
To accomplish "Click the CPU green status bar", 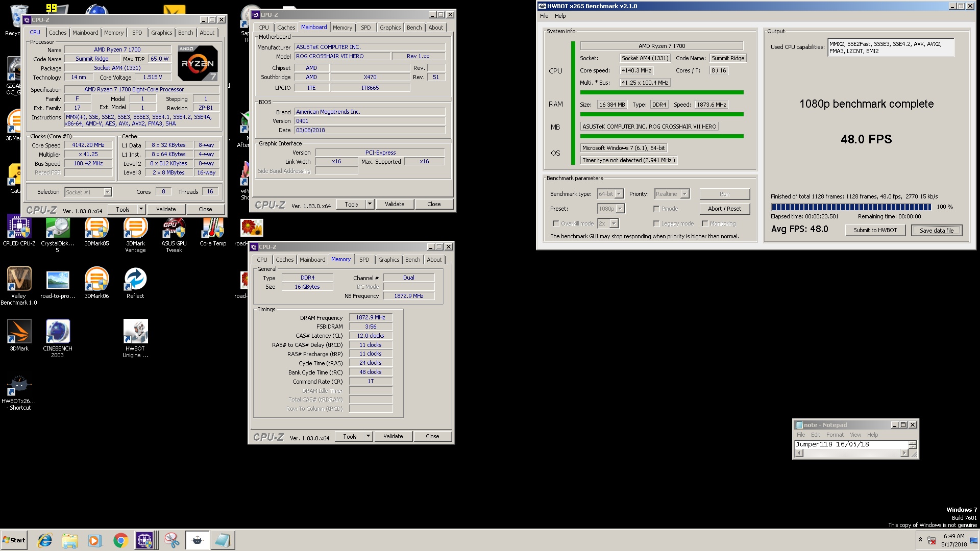I will coord(661,92).
